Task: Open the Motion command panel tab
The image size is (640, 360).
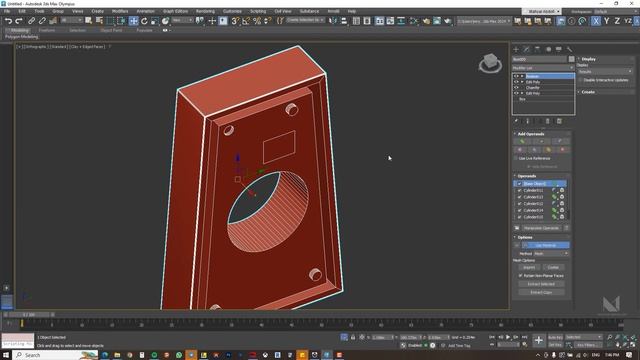Action: point(548,49)
